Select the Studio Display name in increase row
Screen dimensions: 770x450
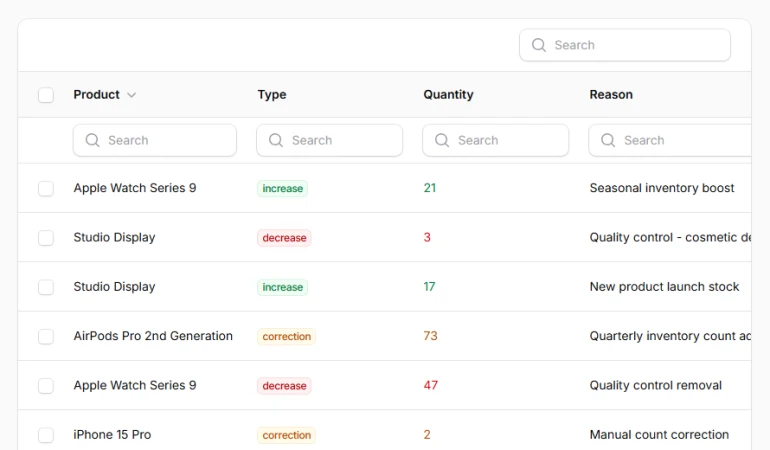pyautogui.click(x=114, y=287)
